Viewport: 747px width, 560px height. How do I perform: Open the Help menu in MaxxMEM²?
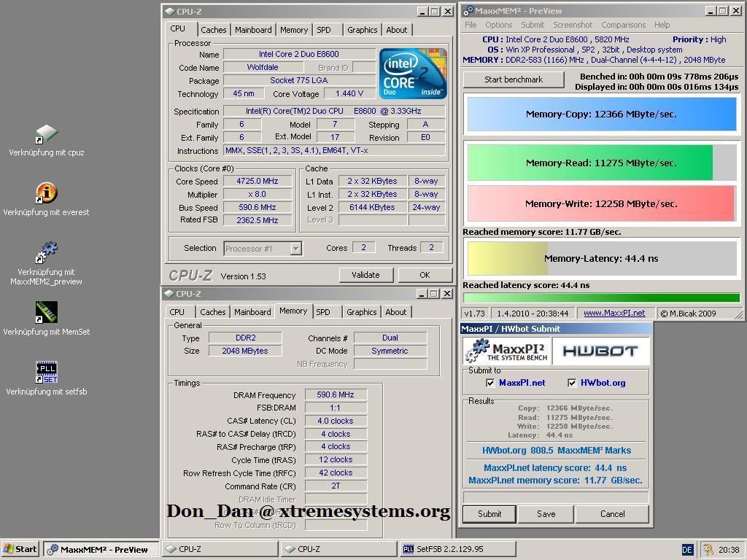click(x=662, y=25)
